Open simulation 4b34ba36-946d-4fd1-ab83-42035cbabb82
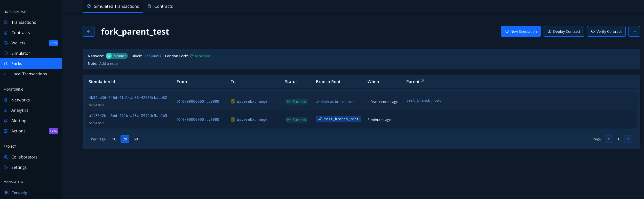The width and height of the screenshot is (644, 199). tap(128, 98)
